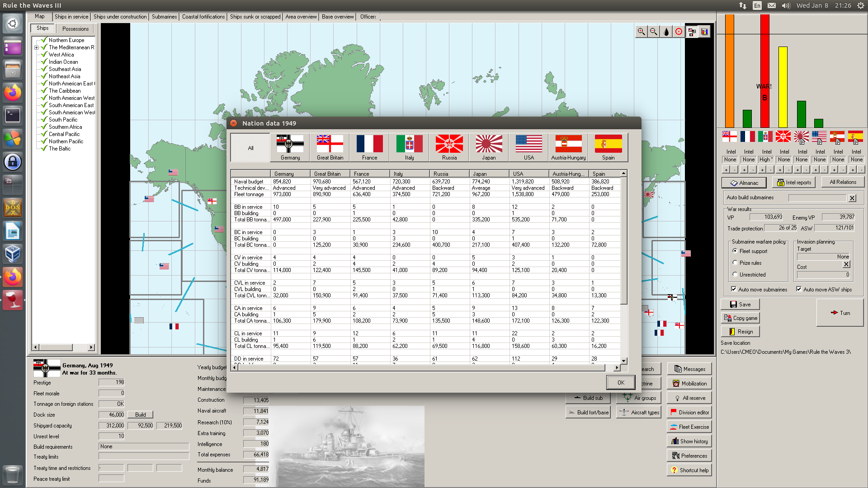Click the map zoom out magnifier

pos(654,32)
